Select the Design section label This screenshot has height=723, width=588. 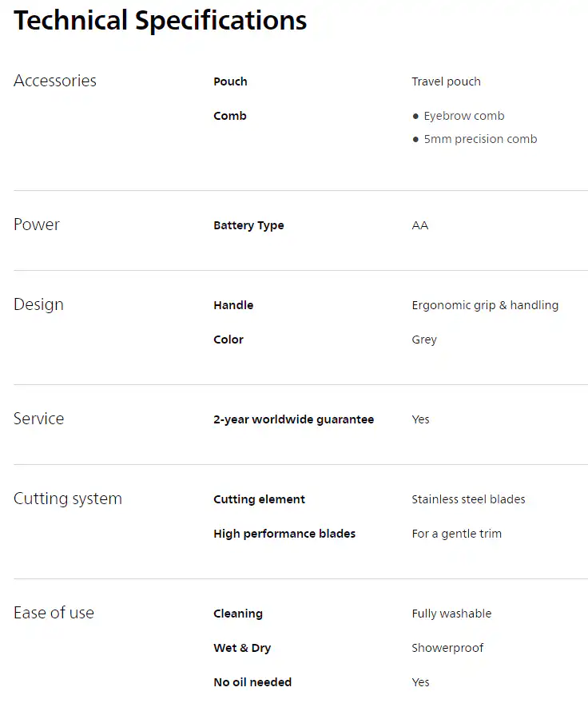pos(38,305)
